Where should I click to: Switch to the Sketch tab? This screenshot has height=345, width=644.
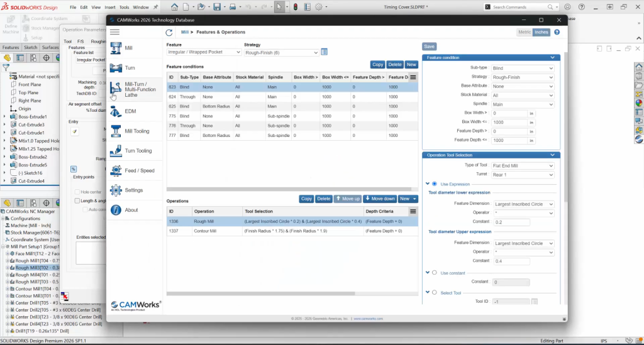point(30,47)
